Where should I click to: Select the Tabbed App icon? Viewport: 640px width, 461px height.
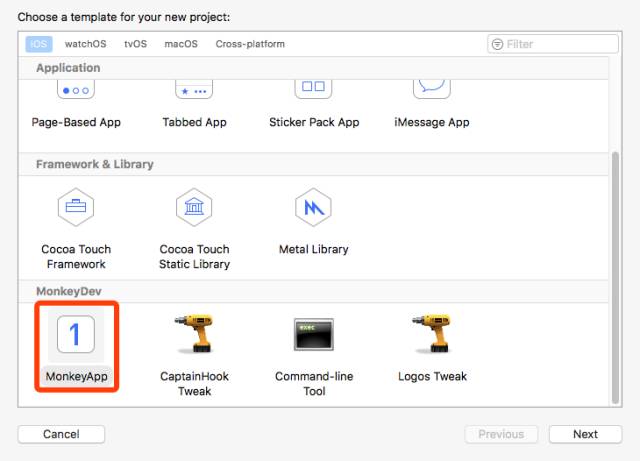pos(194,89)
